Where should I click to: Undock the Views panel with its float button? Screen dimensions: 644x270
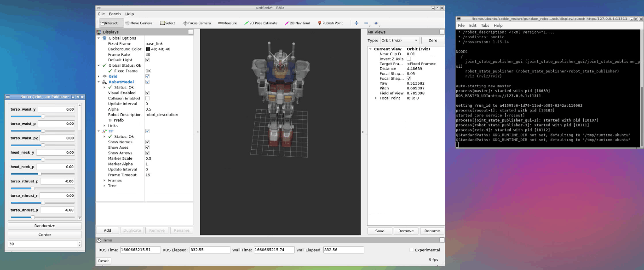(x=442, y=32)
